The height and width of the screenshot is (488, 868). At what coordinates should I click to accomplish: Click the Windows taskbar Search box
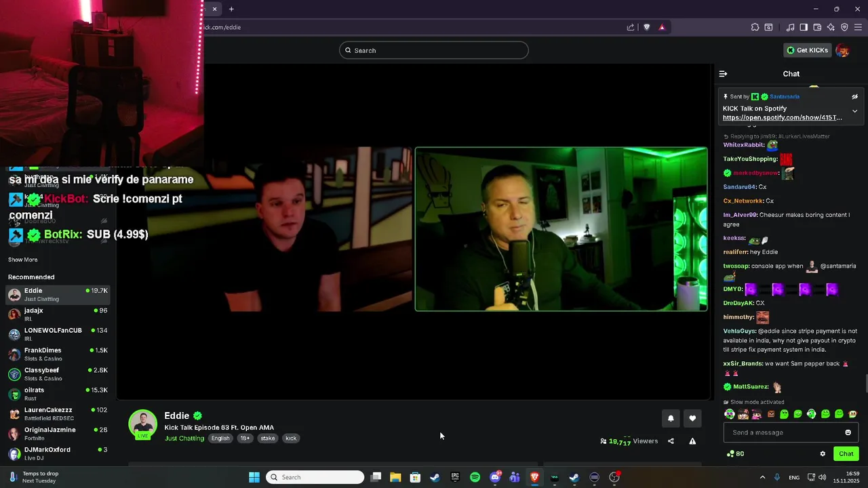pos(315,477)
